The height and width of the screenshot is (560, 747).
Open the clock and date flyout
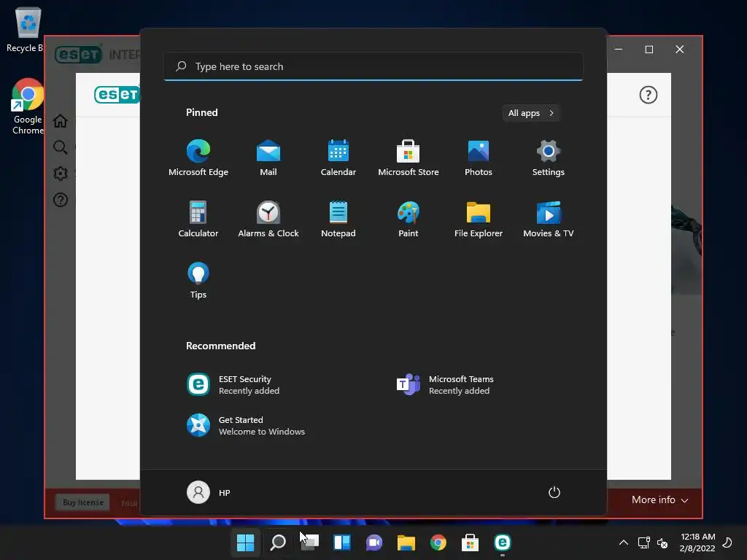point(697,542)
